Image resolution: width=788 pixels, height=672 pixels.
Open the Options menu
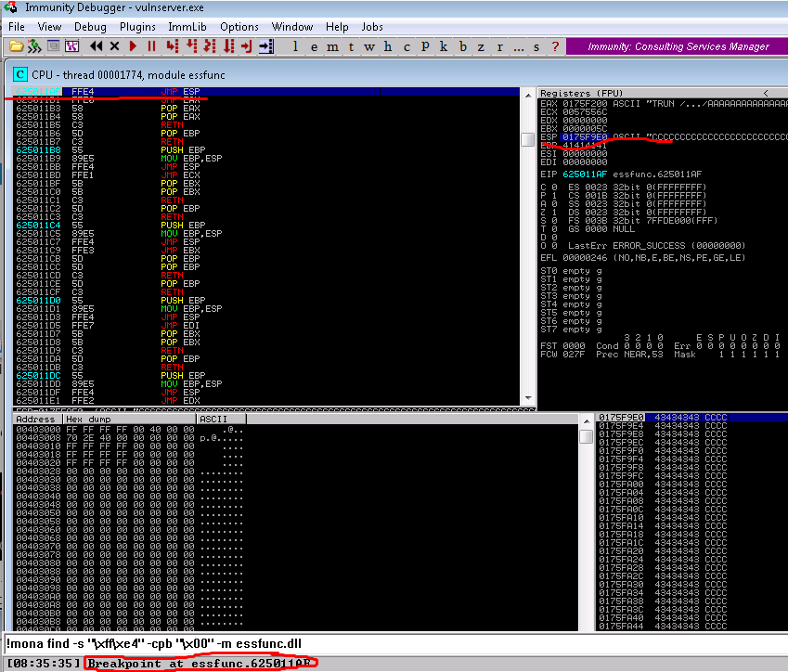pyautogui.click(x=239, y=27)
